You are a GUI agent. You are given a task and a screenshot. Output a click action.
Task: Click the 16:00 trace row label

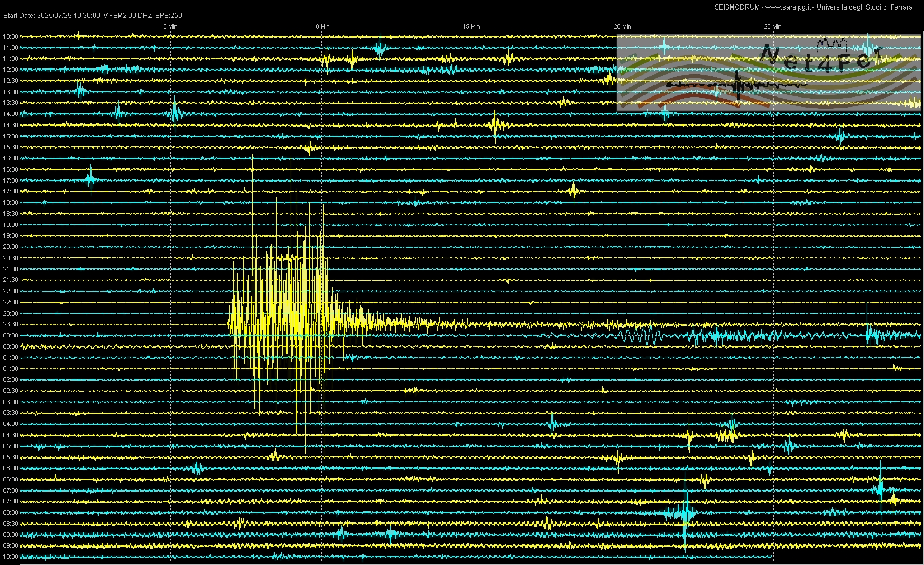click(11, 159)
